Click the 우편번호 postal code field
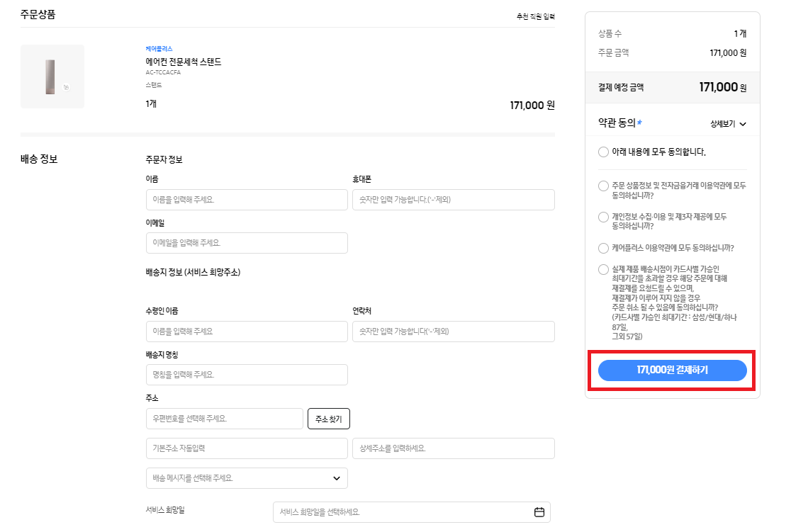 pos(223,419)
